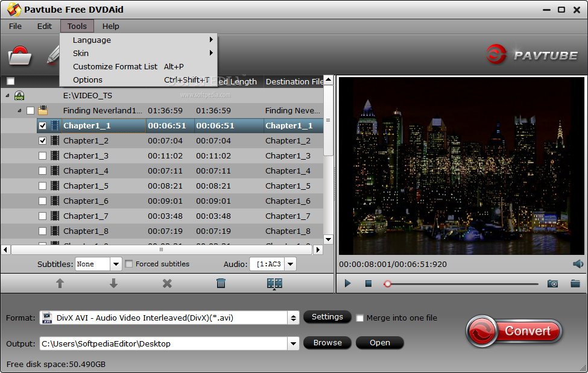Check the Chapter1_6 checkbox
This screenshot has width=588, height=373.
pos(42,201)
